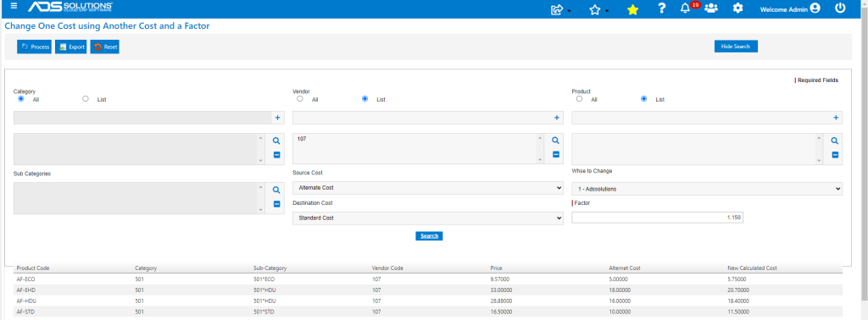Click the Vendor Code column header
The image size is (868, 320).
coord(387,268)
